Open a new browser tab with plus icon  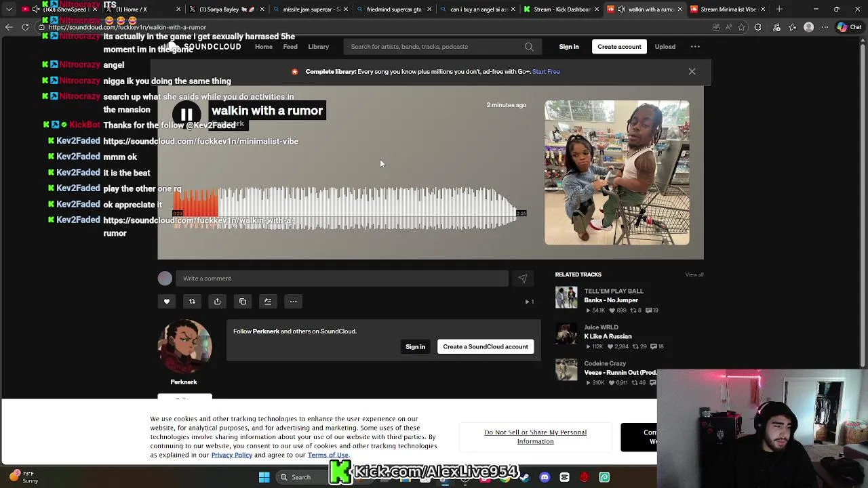coord(779,9)
